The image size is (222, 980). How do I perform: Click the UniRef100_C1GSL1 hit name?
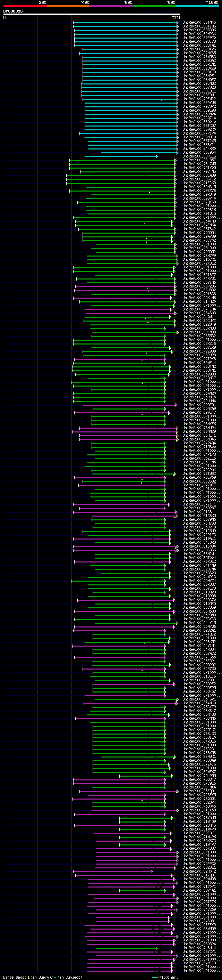pos(199,512)
